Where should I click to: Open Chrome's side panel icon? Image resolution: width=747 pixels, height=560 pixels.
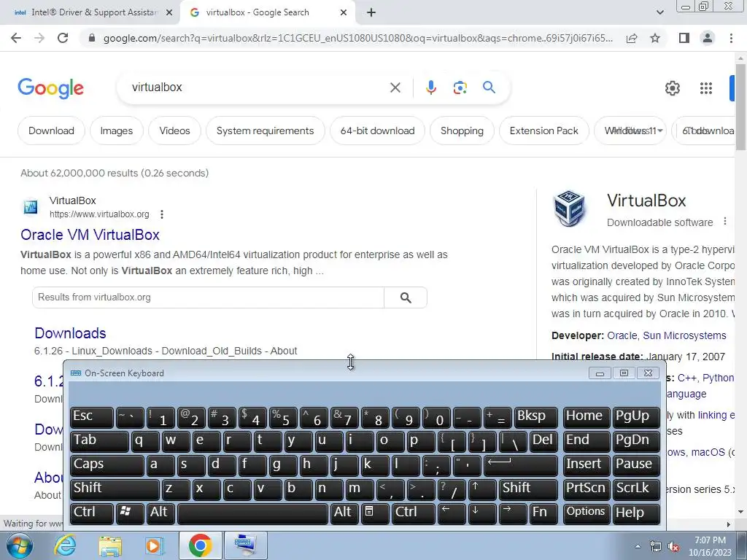point(684,38)
